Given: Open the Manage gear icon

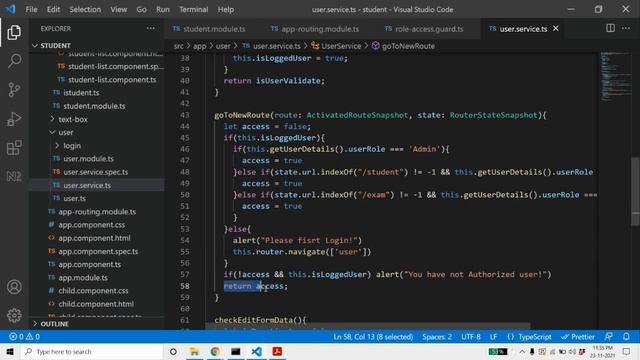Looking at the screenshot, I should (x=14, y=315).
